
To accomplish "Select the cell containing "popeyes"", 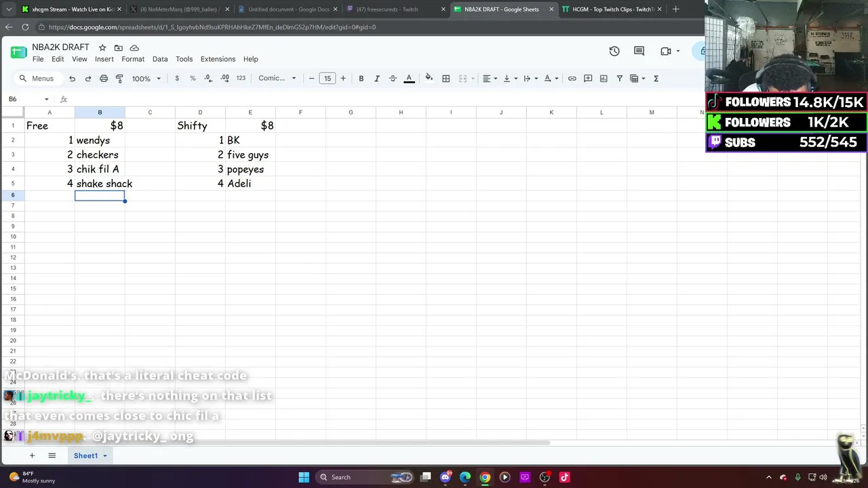I will pyautogui.click(x=250, y=169).
